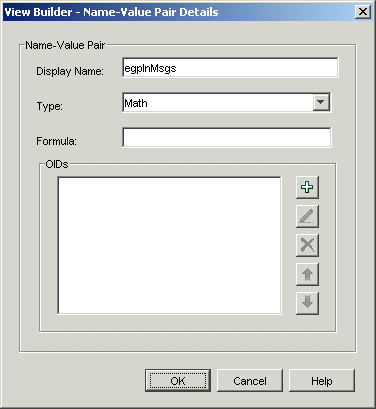Select the Math type combo box
The height and width of the screenshot is (409, 376).
click(227, 102)
